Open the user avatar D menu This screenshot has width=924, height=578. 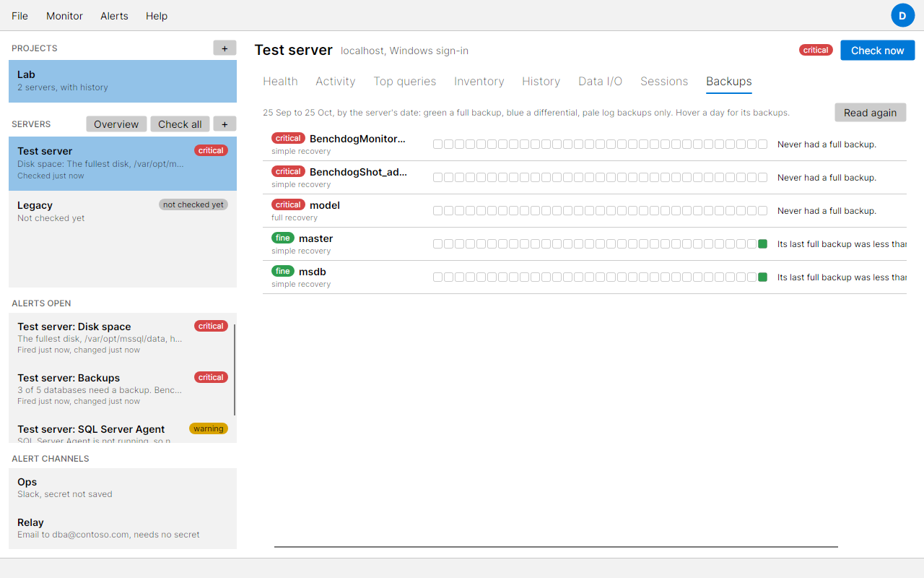(902, 15)
